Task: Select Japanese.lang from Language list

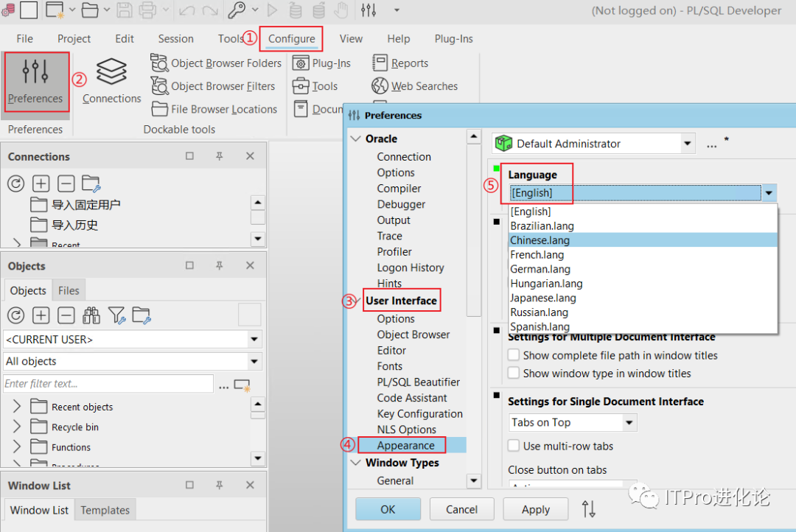Action: point(643,298)
